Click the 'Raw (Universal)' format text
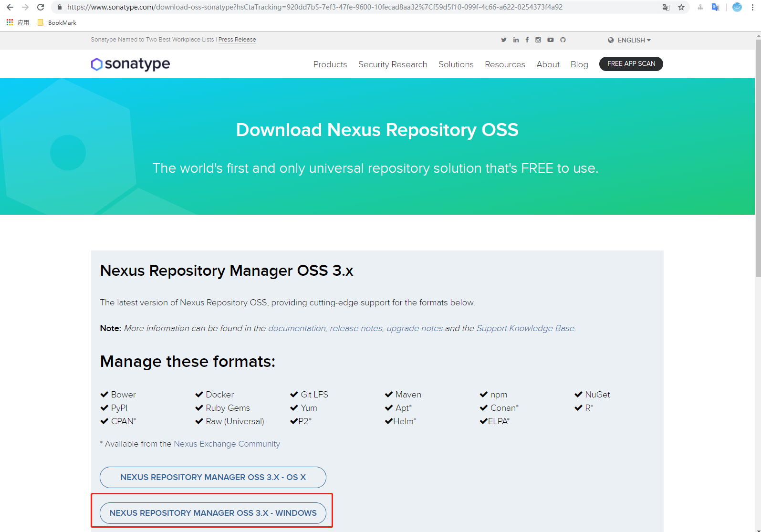The height and width of the screenshot is (532, 761). pos(235,421)
